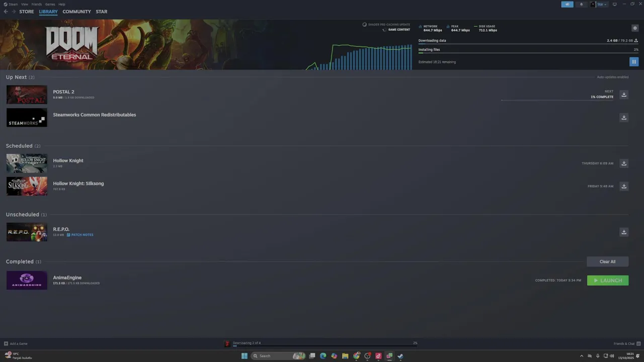Viewport: 644px width, 362px height.
Task: Download Steamworks Common Redistributables now
Action: [x=624, y=118]
